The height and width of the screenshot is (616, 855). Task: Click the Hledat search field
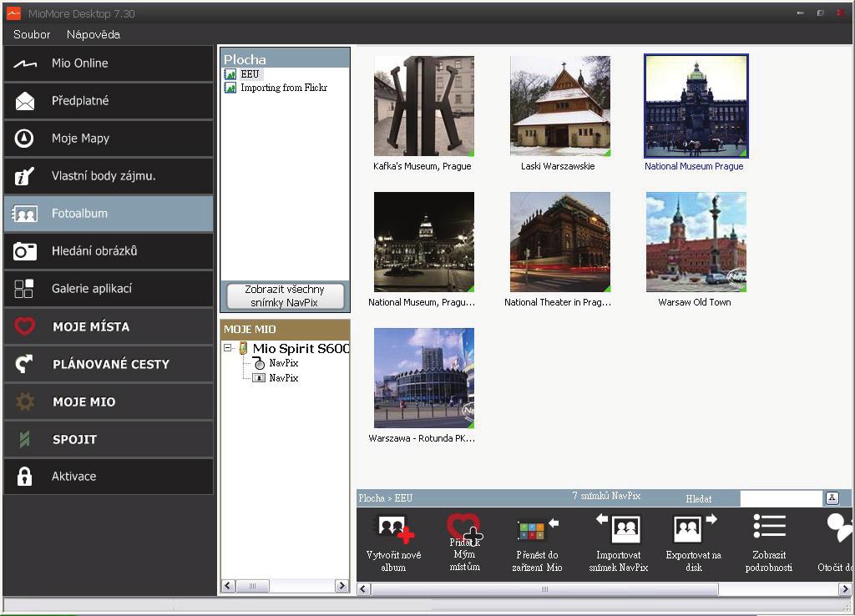click(781, 497)
